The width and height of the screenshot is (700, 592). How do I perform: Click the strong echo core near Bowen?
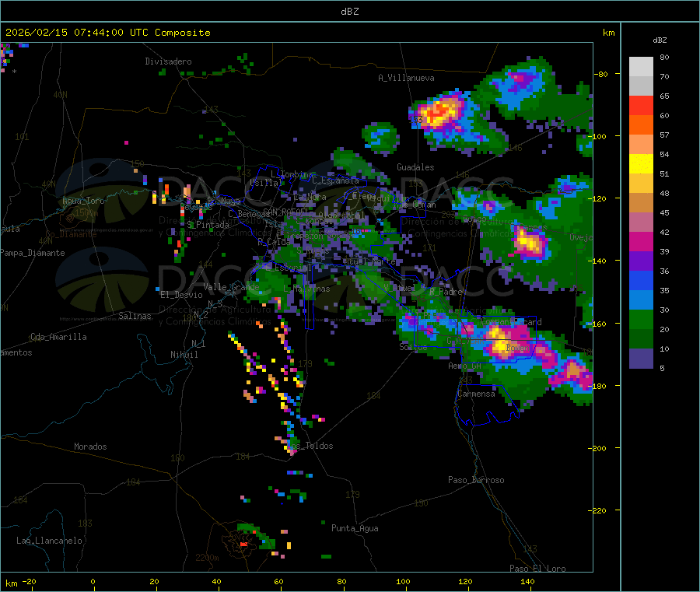(x=501, y=343)
